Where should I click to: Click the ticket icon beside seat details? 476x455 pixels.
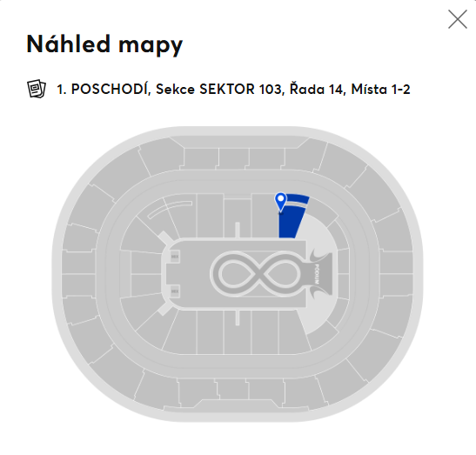click(x=37, y=89)
